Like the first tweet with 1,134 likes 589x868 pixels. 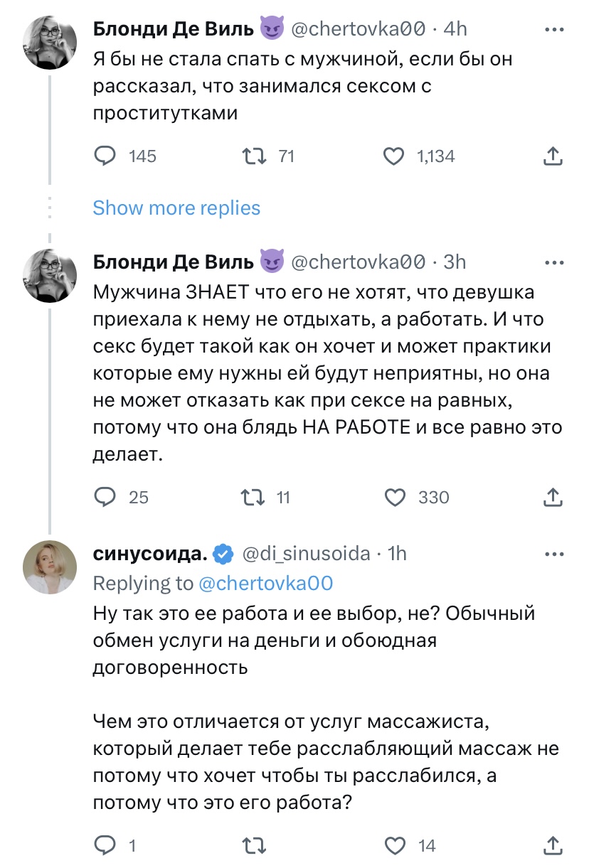coord(393,156)
